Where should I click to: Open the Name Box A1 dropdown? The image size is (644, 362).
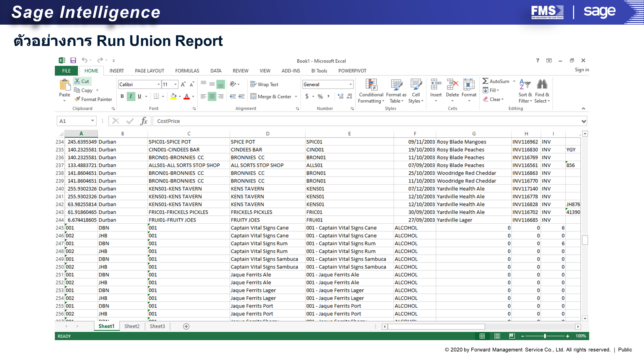click(93, 121)
